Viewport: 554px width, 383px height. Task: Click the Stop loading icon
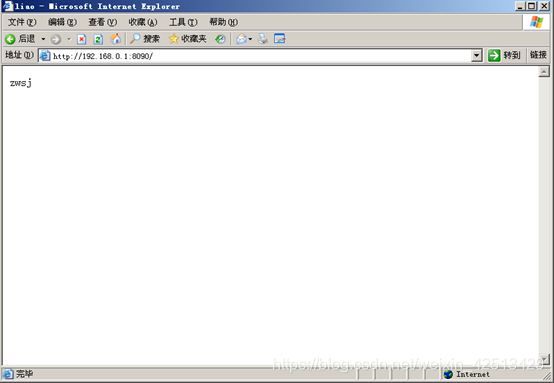[x=82, y=39]
